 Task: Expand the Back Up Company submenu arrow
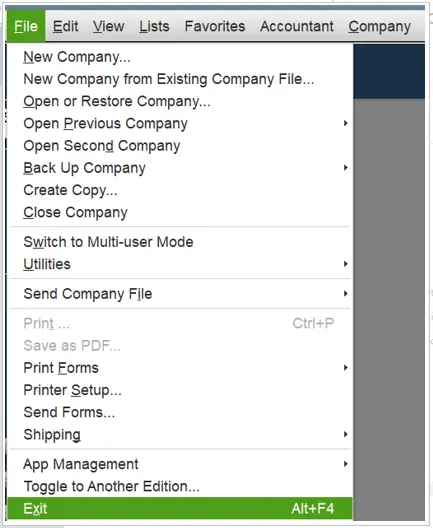(x=345, y=168)
